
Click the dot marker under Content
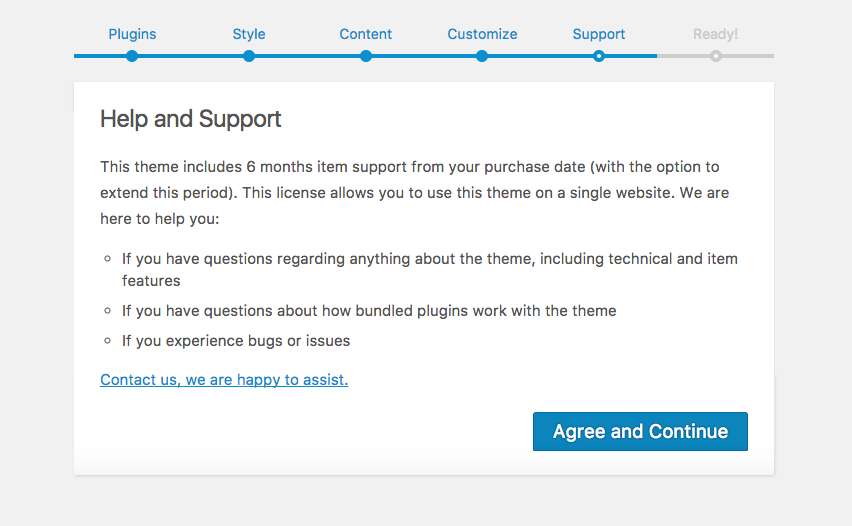pos(366,56)
